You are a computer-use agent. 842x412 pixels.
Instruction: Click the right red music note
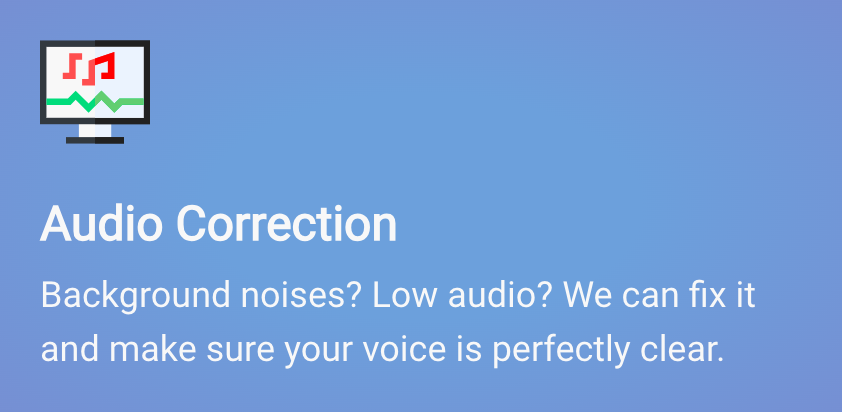[x=100, y=69]
